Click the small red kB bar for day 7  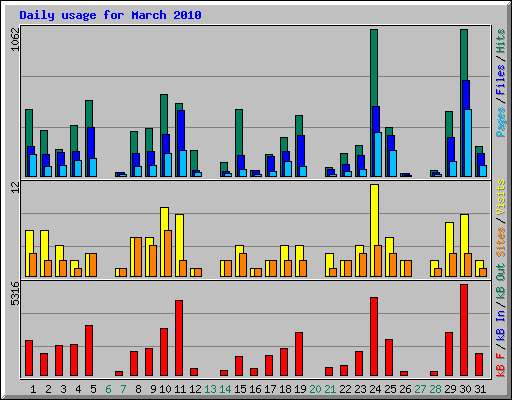[x=119, y=374]
